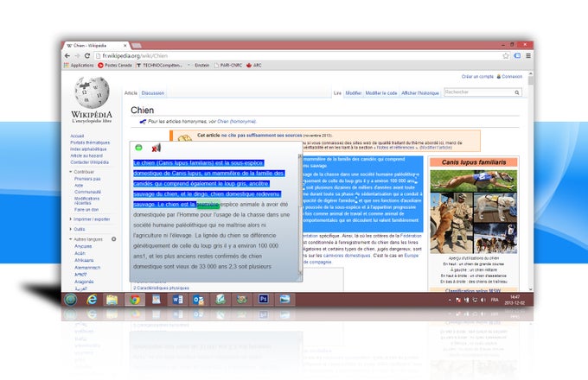Open Word from the taskbar
Image resolution: width=588 pixels, height=380 pixels.
177,300
